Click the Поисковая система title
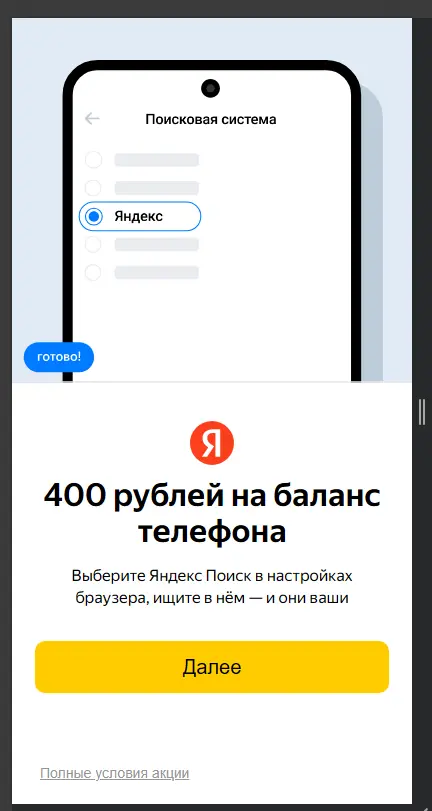432x811 pixels. point(211,119)
